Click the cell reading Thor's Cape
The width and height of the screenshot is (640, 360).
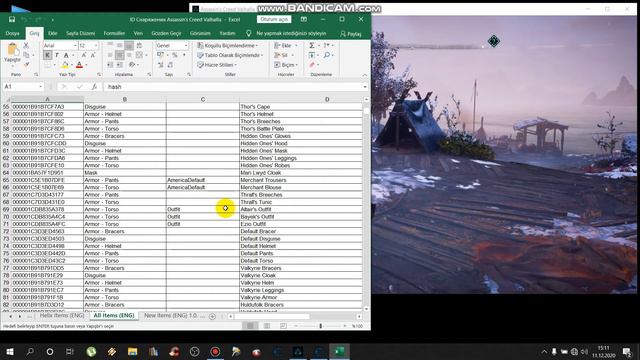coord(301,107)
